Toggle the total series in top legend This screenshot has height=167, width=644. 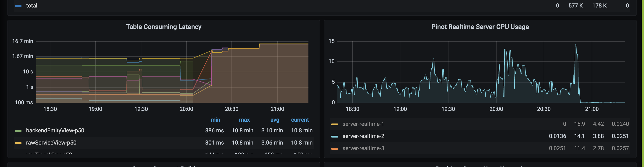tap(31, 6)
